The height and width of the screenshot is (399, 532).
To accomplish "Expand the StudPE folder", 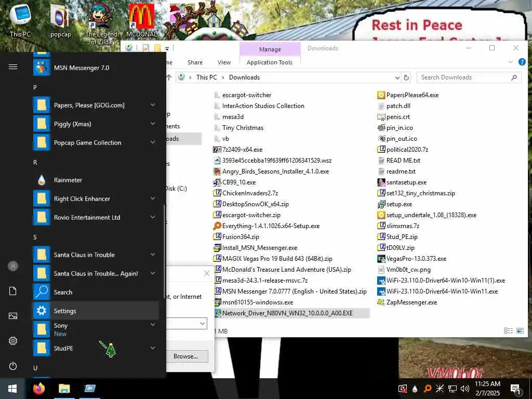I will [x=153, y=348].
